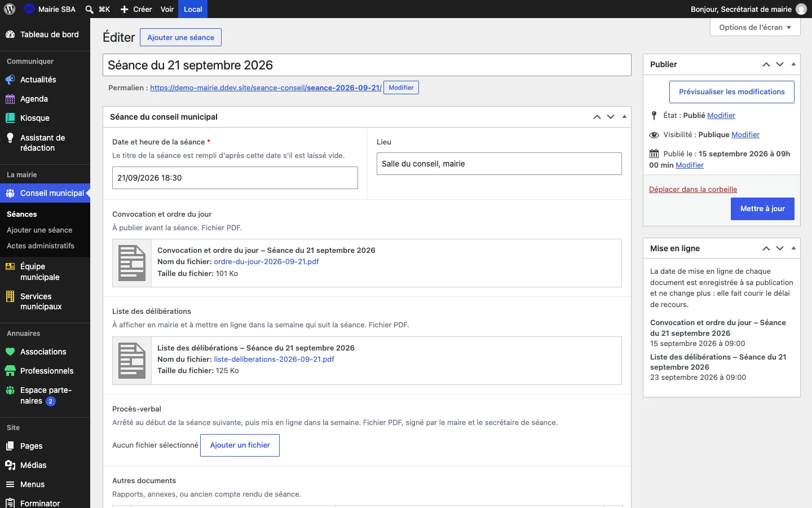Open Professionnels store menu item

coord(45,371)
